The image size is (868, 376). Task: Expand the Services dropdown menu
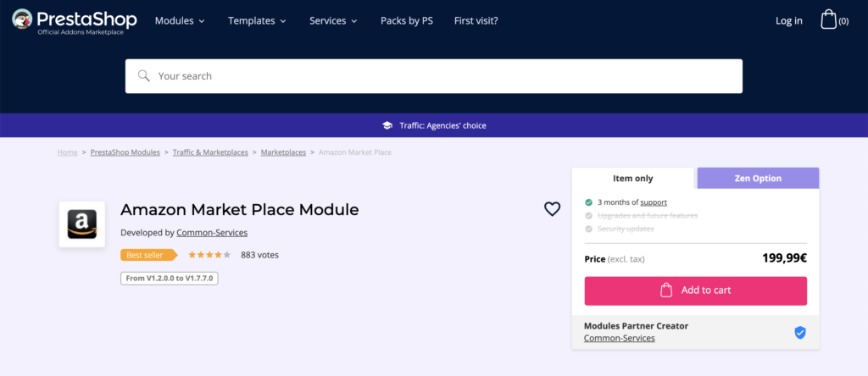point(333,21)
